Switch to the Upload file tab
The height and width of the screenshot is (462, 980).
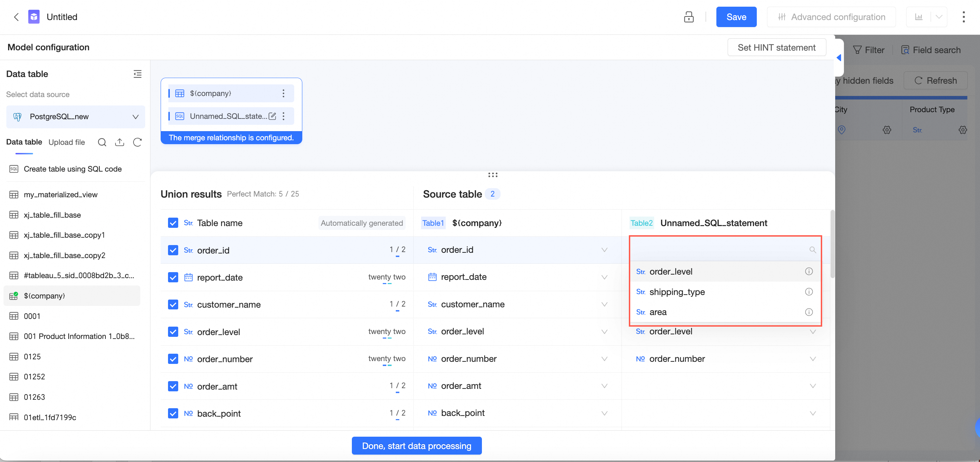(66, 142)
